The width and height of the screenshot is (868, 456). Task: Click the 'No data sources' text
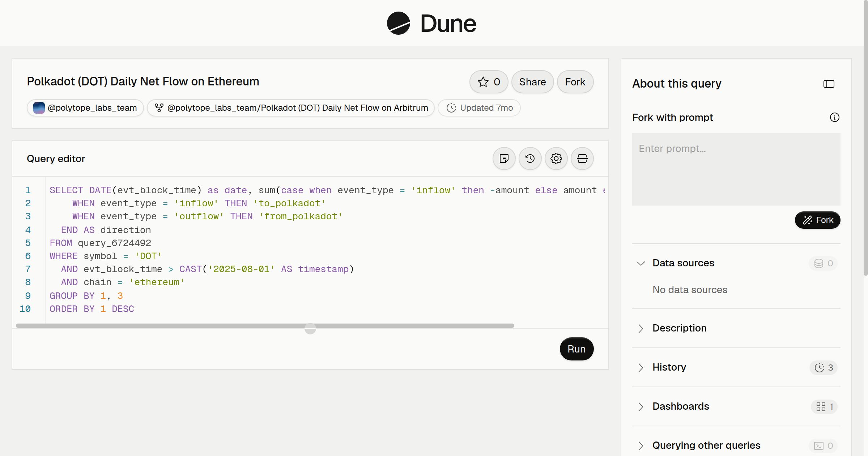click(690, 290)
